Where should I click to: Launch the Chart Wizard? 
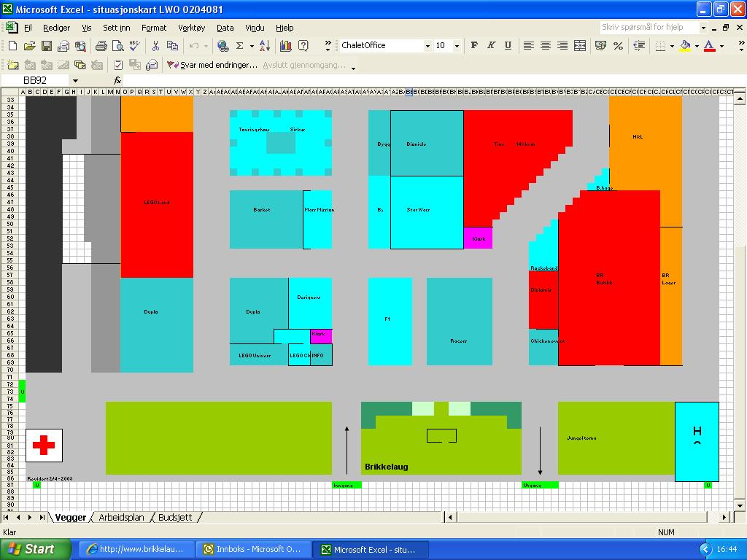pos(286,46)
